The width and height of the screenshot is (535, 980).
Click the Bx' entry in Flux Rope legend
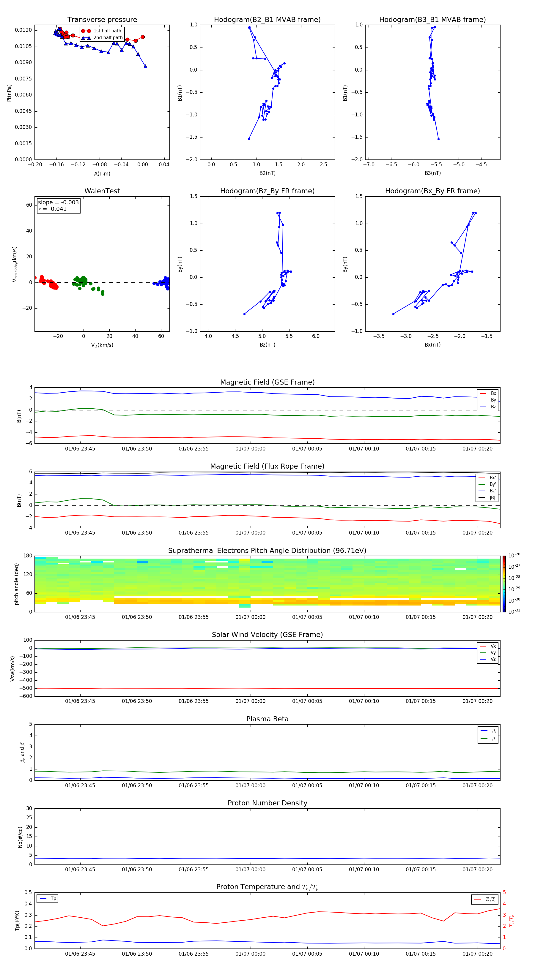pos(487,478)
